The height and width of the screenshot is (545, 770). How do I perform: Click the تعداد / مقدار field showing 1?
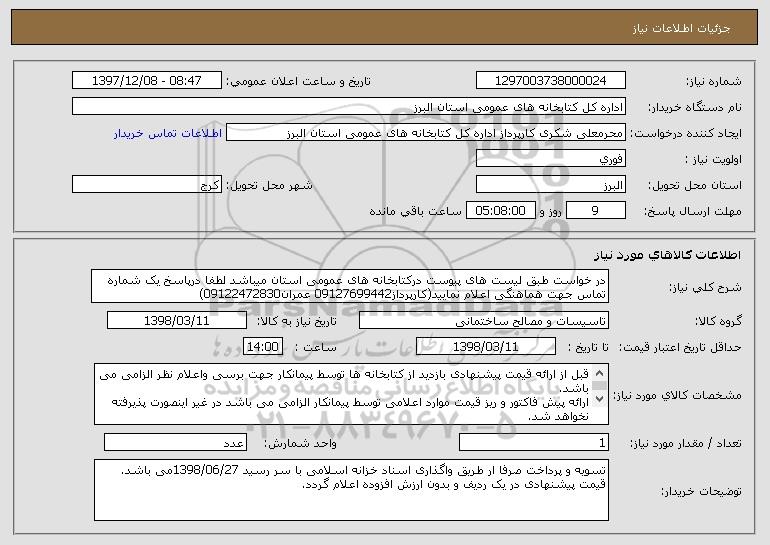pos(534,442)
